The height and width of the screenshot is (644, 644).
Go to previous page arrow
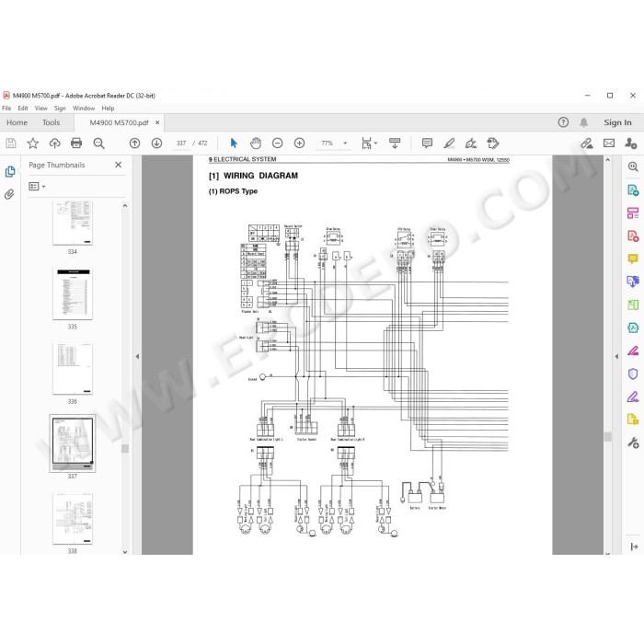point(134,144)
